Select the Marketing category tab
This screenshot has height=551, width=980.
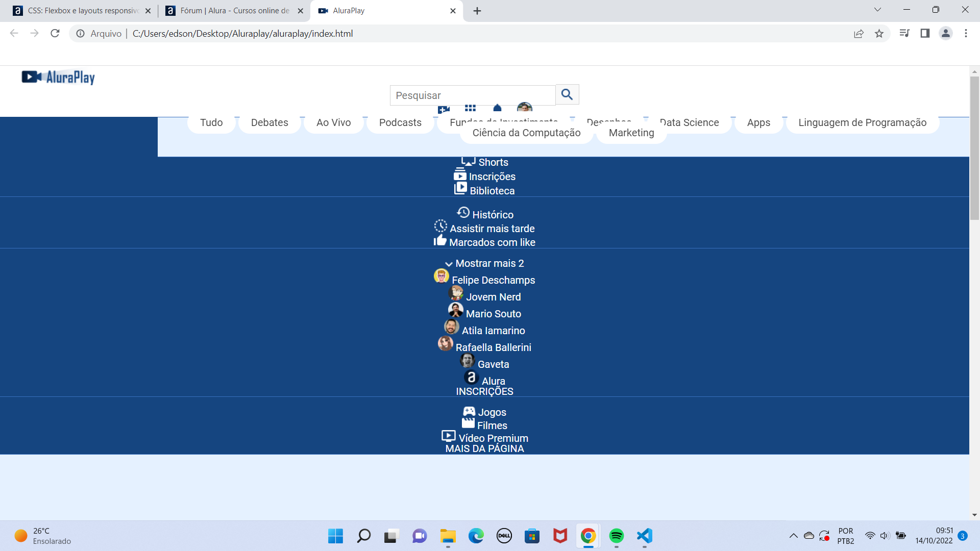click(x=631, y=133)
